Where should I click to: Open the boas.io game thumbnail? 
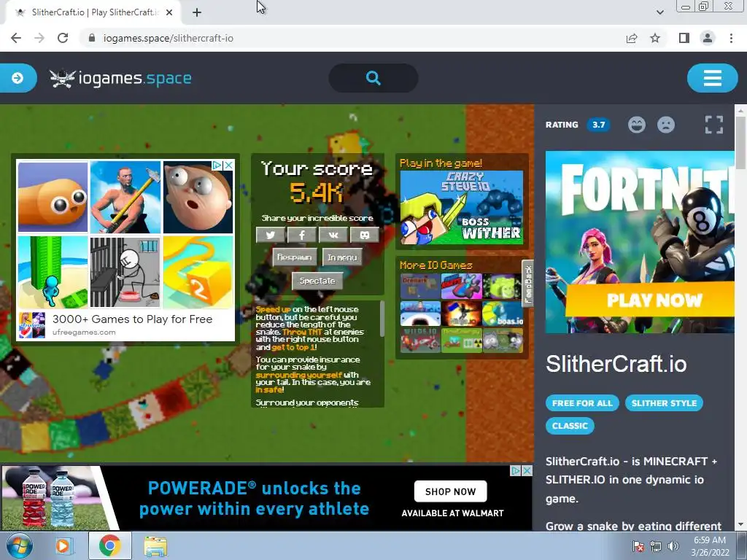[503, 314]
